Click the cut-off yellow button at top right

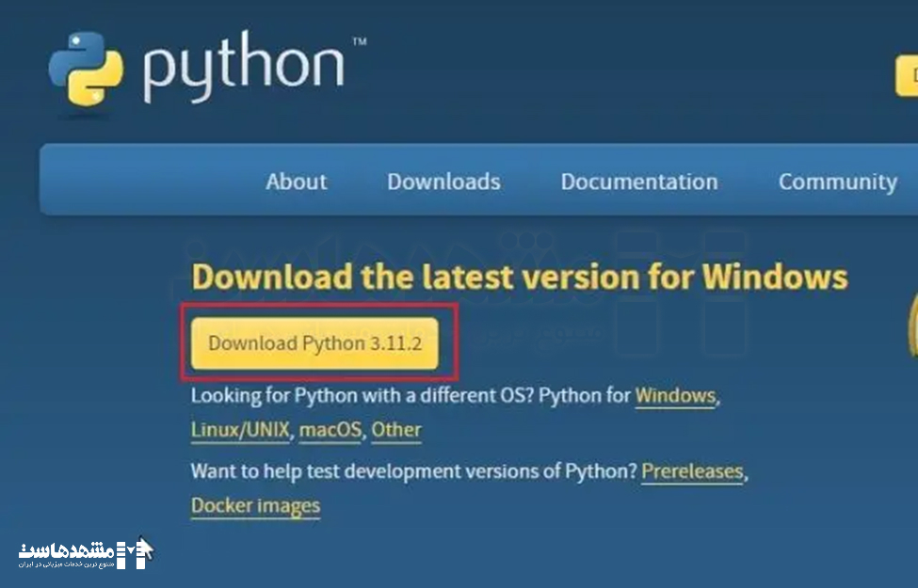click(x=907, y=76)
